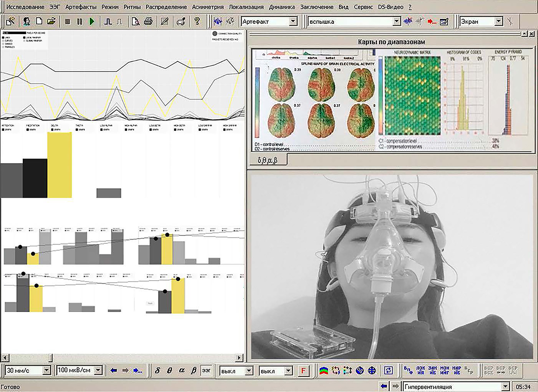Expand the Артефакт dropdown
Image resolution: width=538 pixels, height=392 pixels.
294,22
